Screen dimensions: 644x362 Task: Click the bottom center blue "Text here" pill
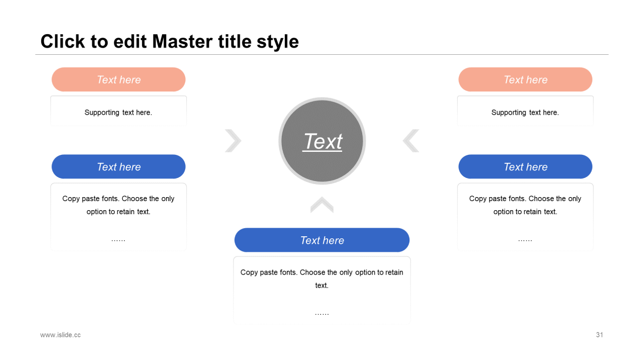[322, 240]
